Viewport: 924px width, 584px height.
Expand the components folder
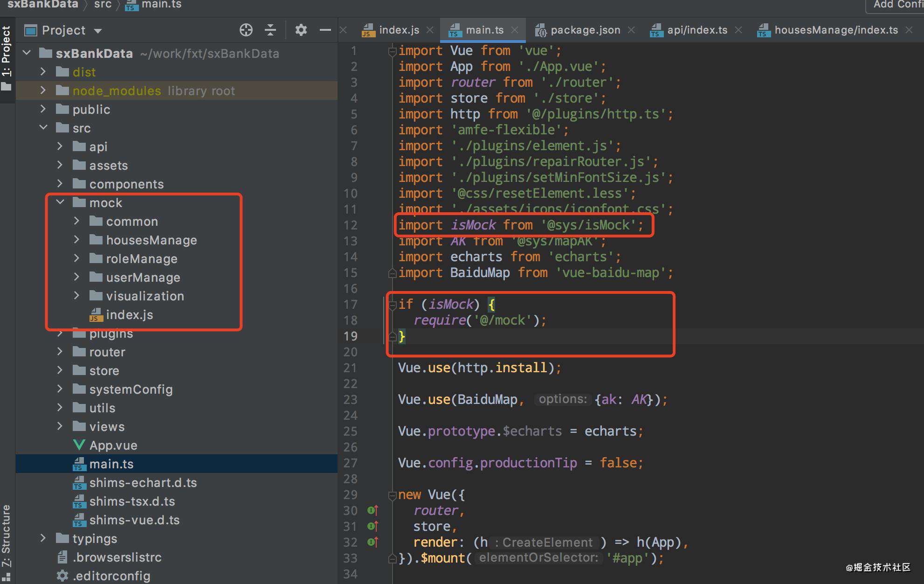pyautogui.click(x=60, y=183)
